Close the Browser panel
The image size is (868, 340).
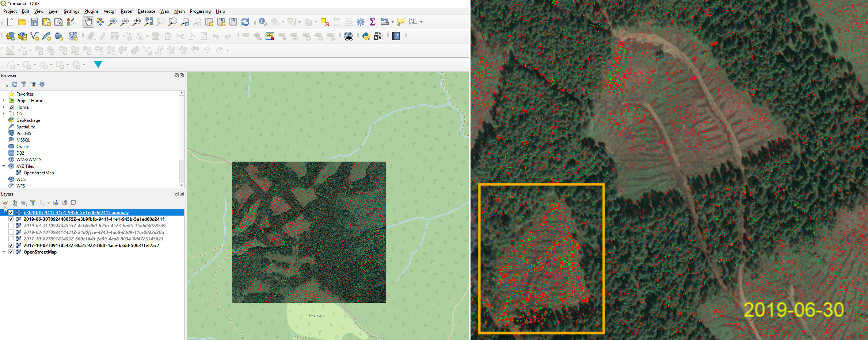coord(182,76)
